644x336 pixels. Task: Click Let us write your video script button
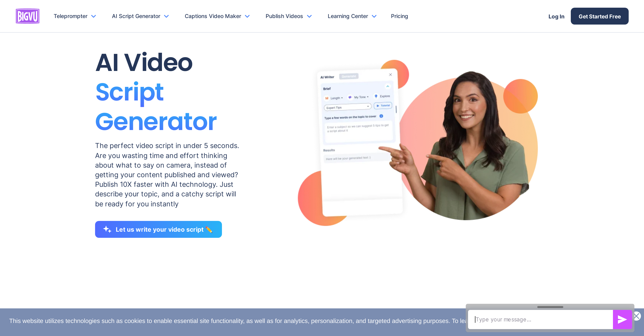click(159, 229)
